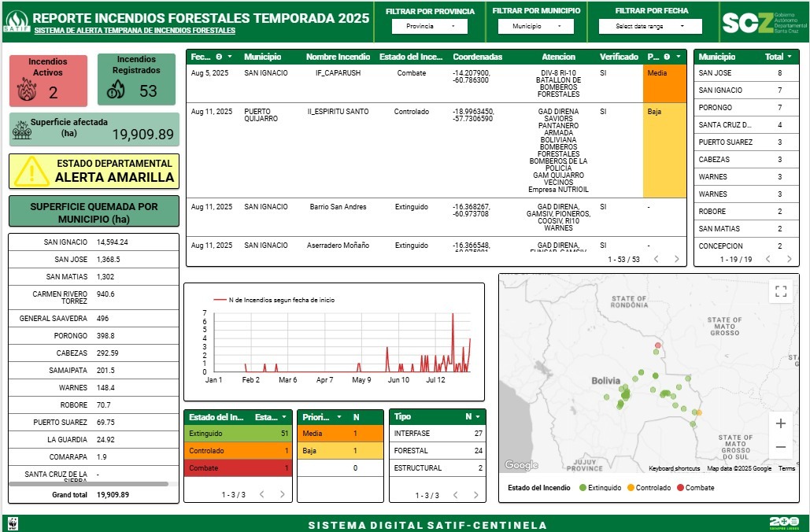Open the Select date range picker

click(650, 26)
